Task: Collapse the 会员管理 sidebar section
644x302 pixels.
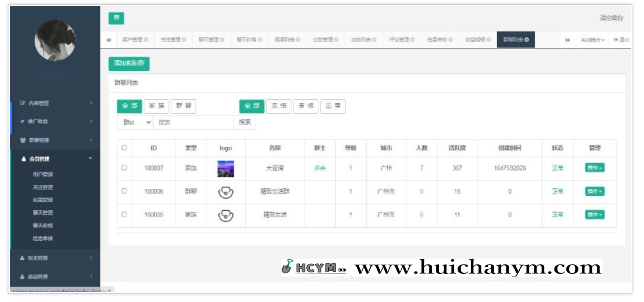Action: point(55,159)
